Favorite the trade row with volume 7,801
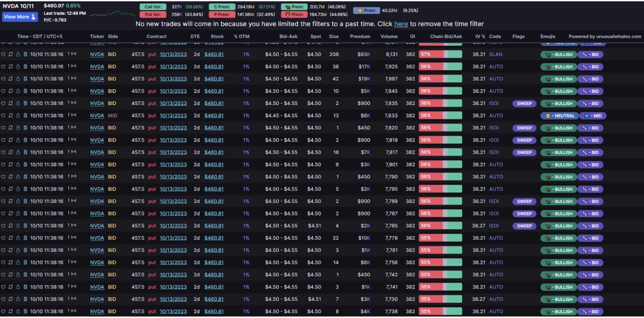Image resolution: width=644 pixels, height=318 pixels. point(3,165)
